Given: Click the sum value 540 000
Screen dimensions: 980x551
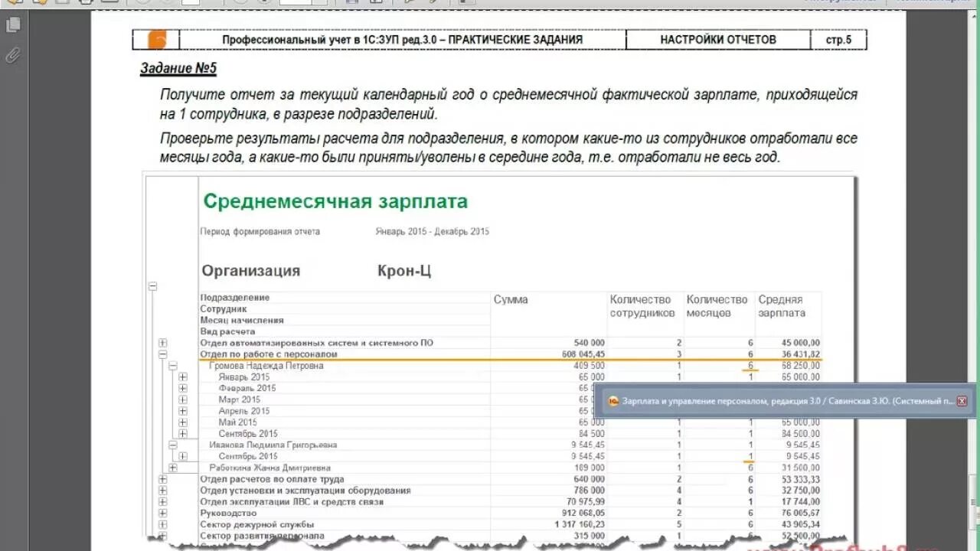Looking at the screenshot, I should pos(589,343).
